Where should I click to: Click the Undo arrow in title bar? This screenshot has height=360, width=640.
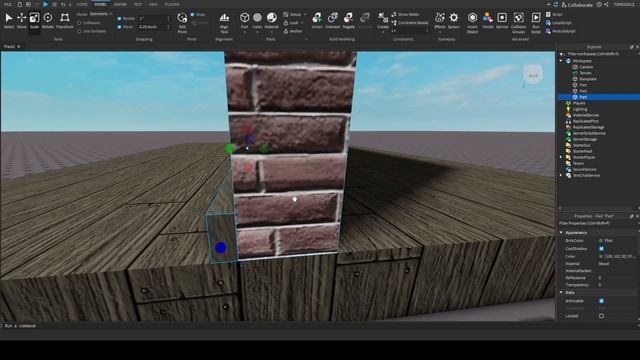tap(63, 4)
